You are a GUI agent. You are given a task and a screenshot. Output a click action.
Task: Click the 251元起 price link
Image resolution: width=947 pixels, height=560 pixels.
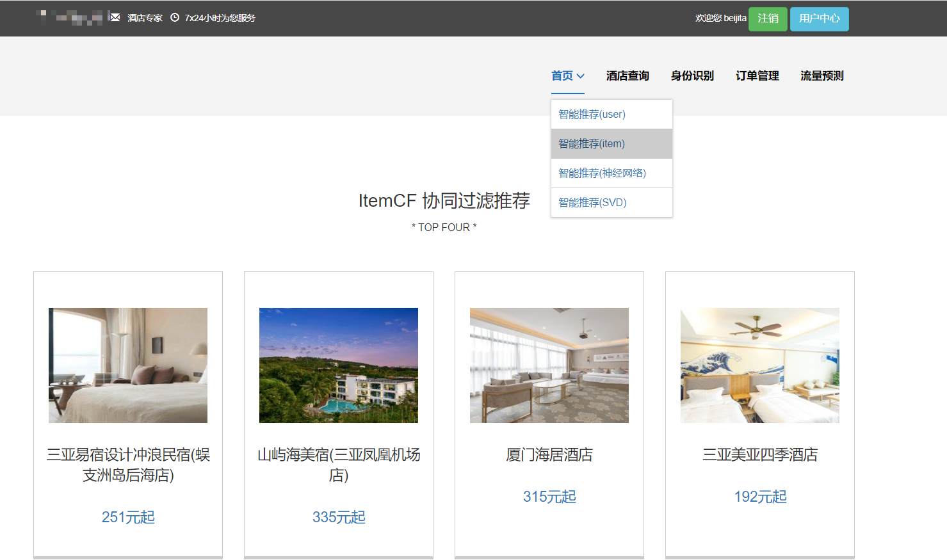[x=128, y=517]
